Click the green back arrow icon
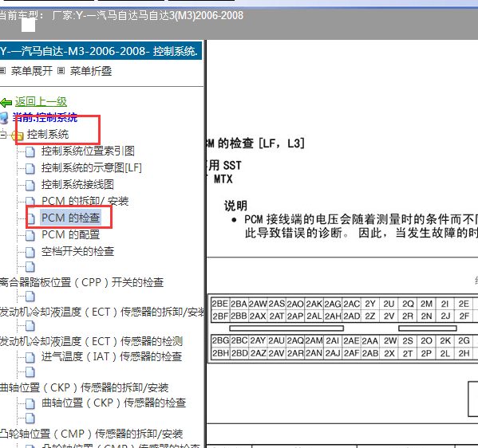Viewport: 478px width, 448px height. tap(6, 102)
